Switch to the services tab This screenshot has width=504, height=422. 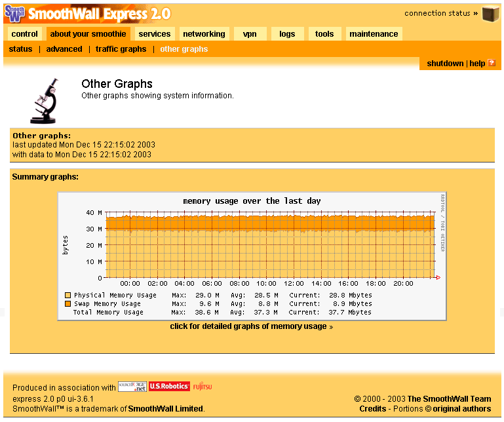pos(155,34)
